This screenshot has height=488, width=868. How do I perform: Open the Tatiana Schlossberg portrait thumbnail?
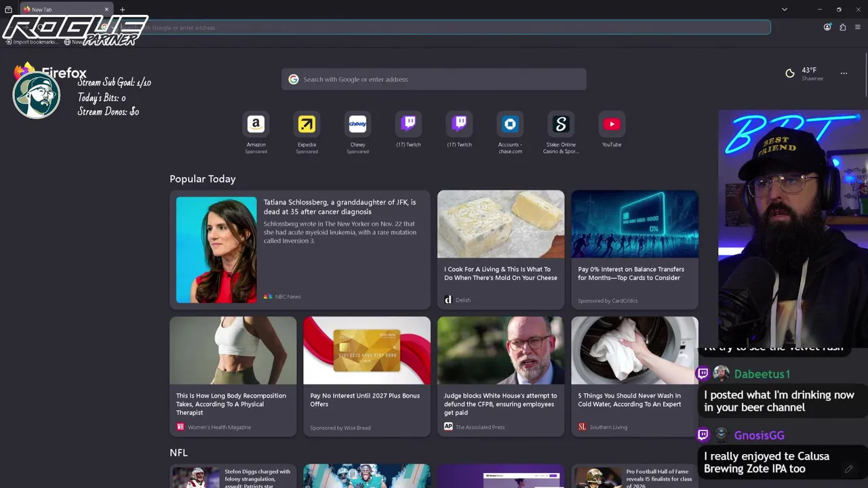pyautogui.click(x=216, y=250)
